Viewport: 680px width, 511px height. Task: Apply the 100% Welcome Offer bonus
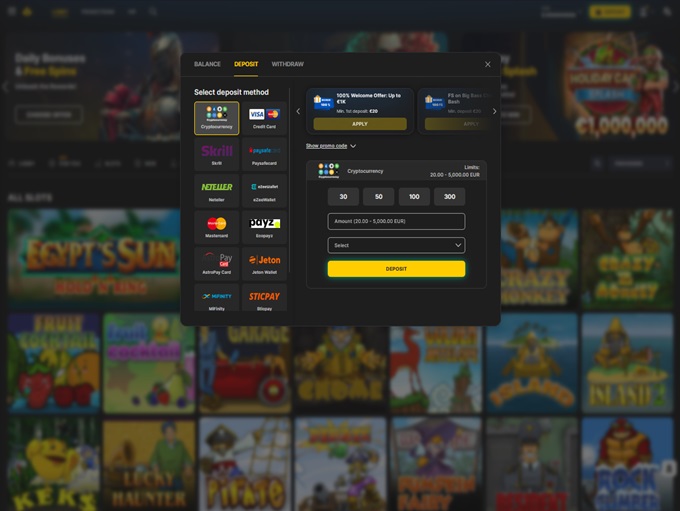[x=360, y=124]
